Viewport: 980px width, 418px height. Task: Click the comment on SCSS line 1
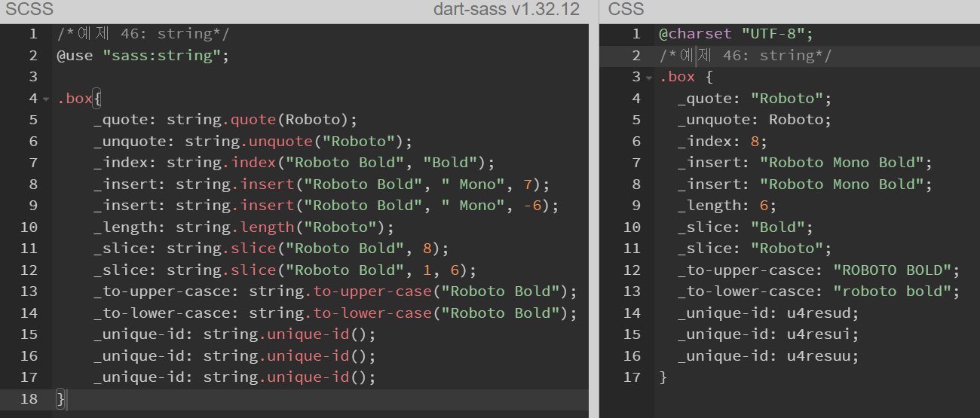tap(143, 34)
